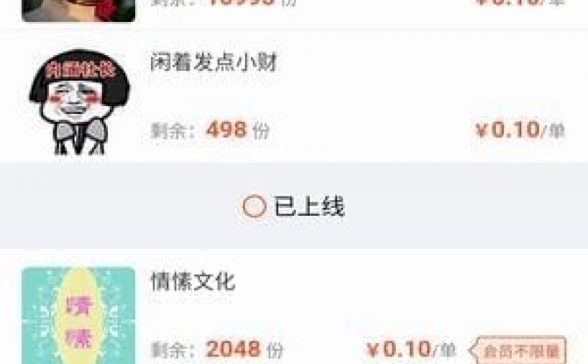Tap red caption on meme avatar's hair
588x364 pixels.
[x=80, y=70]
